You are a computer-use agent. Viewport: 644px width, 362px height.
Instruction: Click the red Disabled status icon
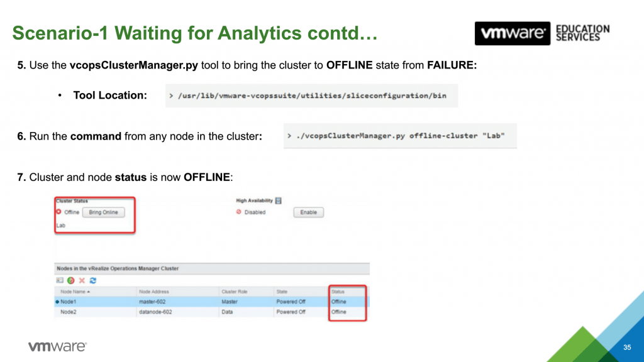coord(239,212)
